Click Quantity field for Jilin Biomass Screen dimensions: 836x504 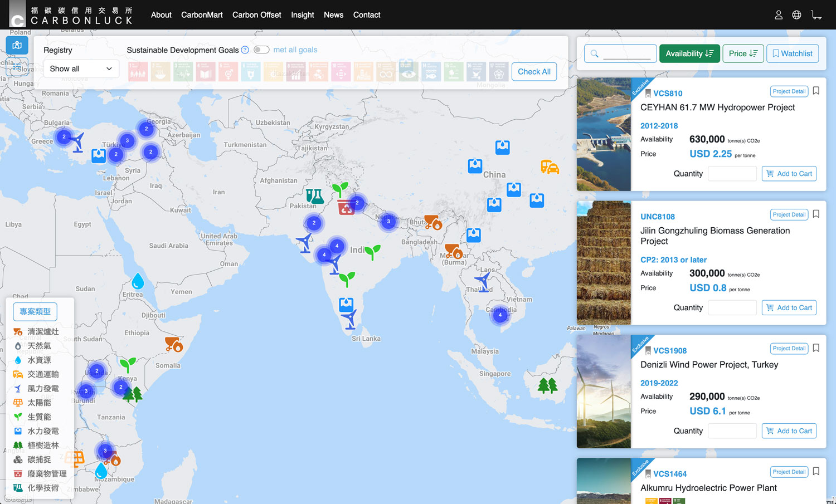click(x=732, y=308)
